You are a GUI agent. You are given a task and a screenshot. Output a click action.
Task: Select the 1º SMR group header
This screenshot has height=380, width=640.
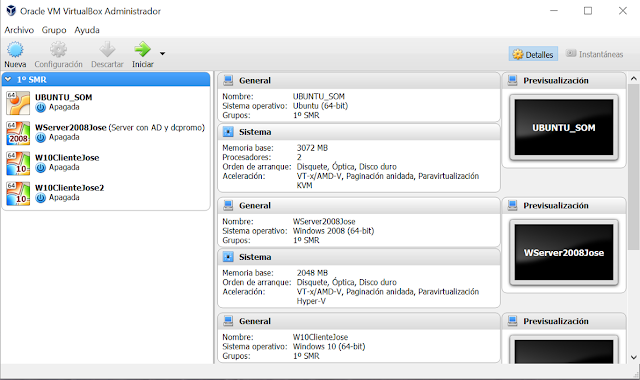[106, 79]
